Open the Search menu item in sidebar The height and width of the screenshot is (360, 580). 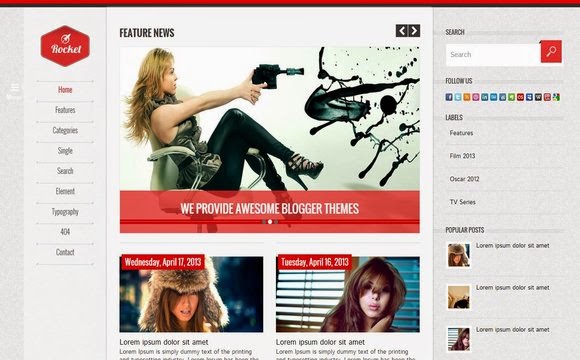[x=65, y=171]
